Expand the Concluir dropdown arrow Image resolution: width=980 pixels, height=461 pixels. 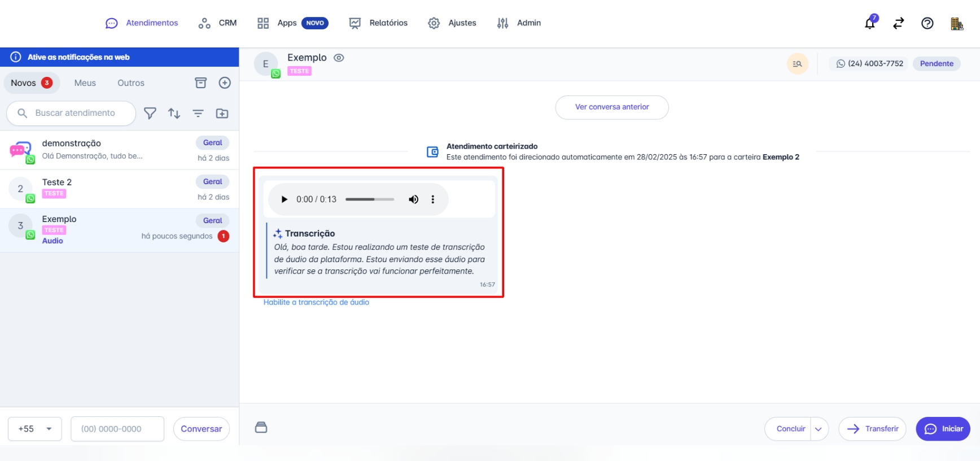coord(819,429)
